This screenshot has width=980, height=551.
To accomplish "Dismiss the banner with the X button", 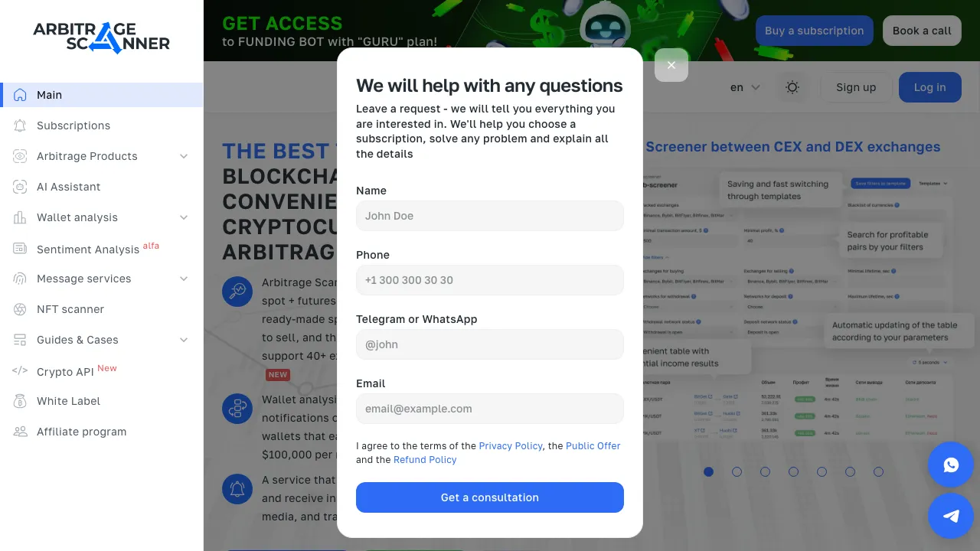I will (671, 65).
